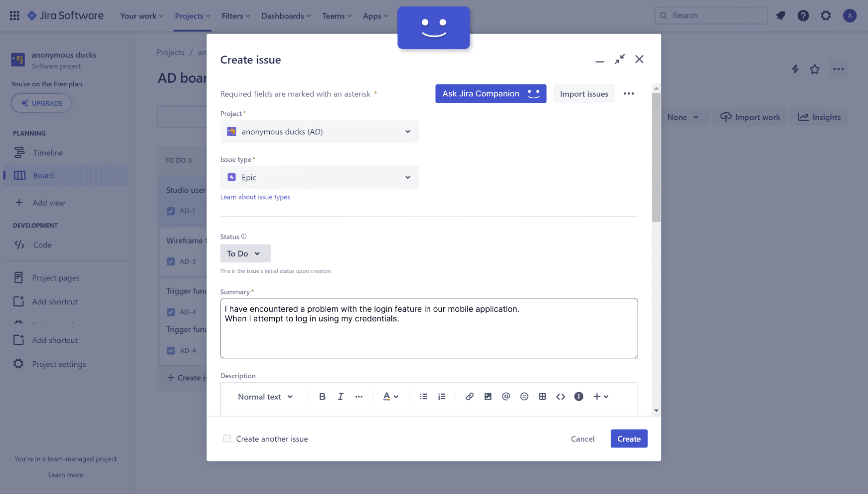Open the Apps menu

coord(375,16)
